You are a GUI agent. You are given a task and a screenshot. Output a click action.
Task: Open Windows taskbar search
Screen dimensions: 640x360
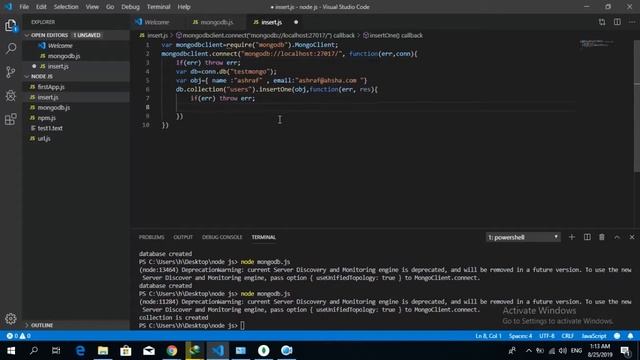[34, 351]
